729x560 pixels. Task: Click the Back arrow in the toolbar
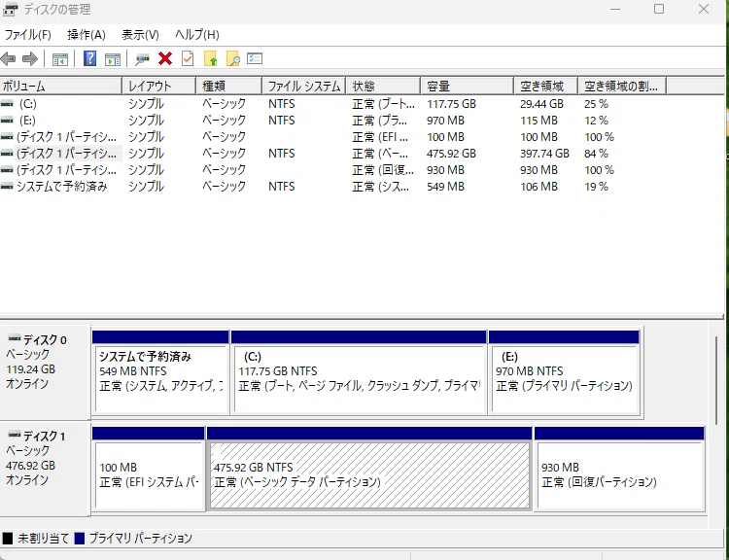point(8,58)
